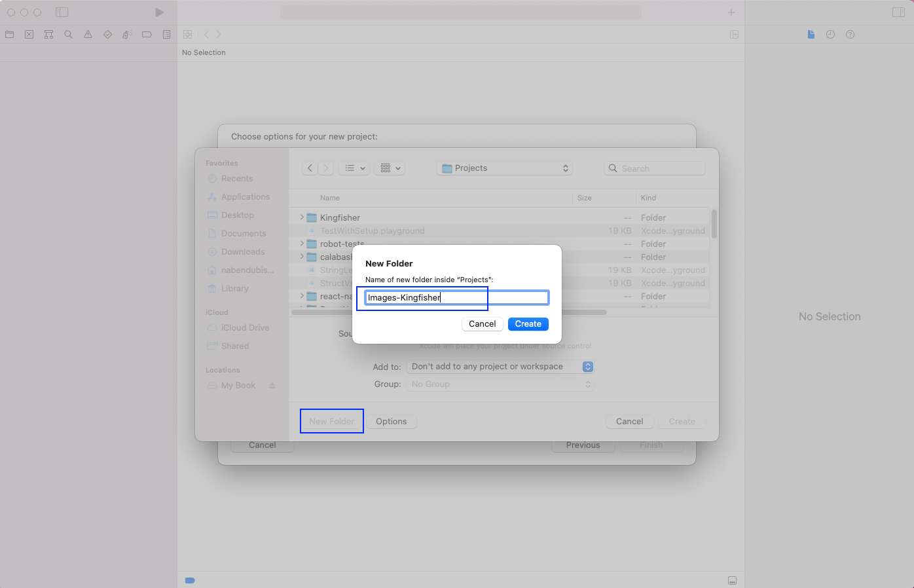Toggle the debug area icon at the bottom right of the editor

click(x=733, y=581)
